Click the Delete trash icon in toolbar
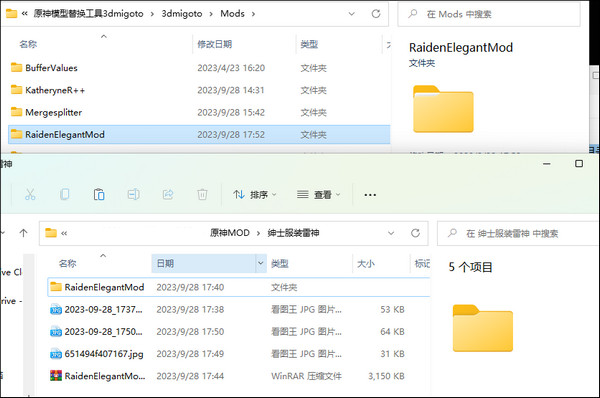Viewport: 600px width, 398px height. point(202,194)
